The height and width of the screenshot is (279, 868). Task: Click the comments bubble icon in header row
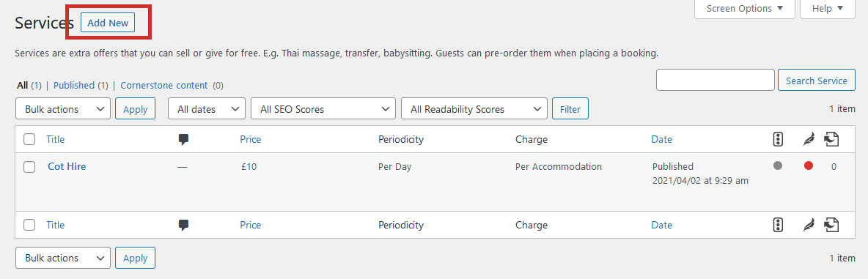[x=184, y=140]
